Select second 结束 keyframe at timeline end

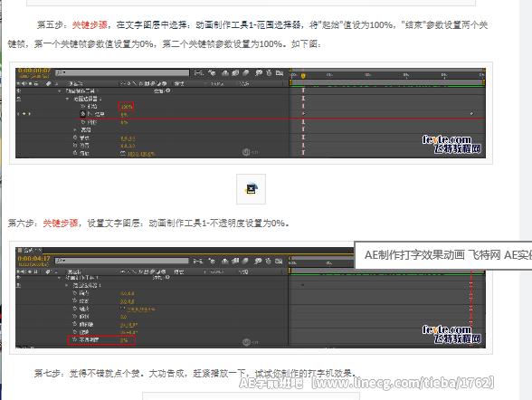click(472, 114)
